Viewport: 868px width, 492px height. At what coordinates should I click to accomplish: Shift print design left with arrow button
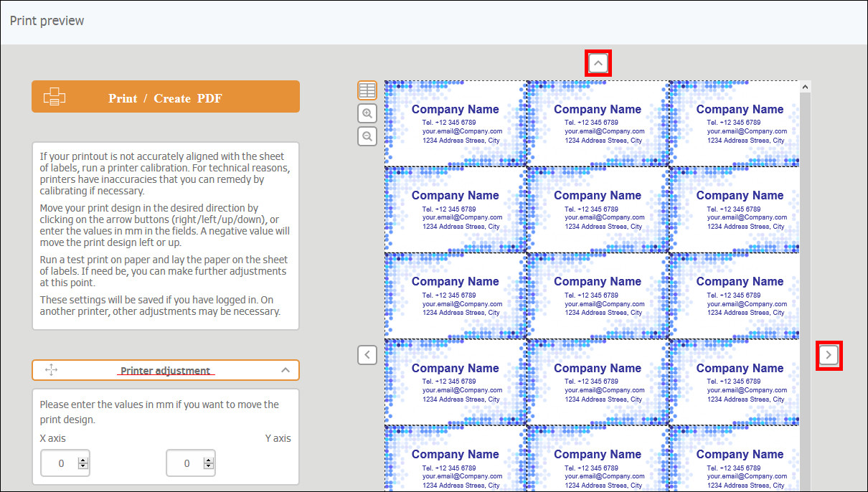(x=367, y=354)
